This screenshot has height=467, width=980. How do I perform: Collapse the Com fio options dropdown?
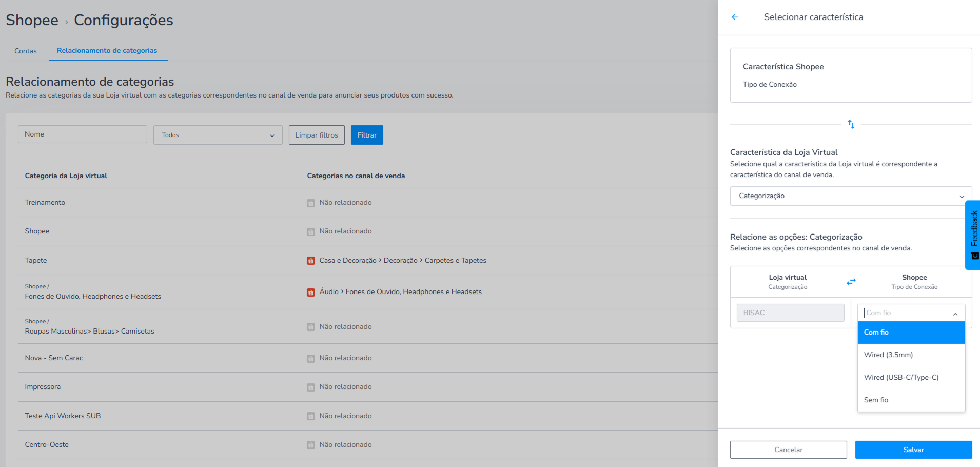(955, 314)
